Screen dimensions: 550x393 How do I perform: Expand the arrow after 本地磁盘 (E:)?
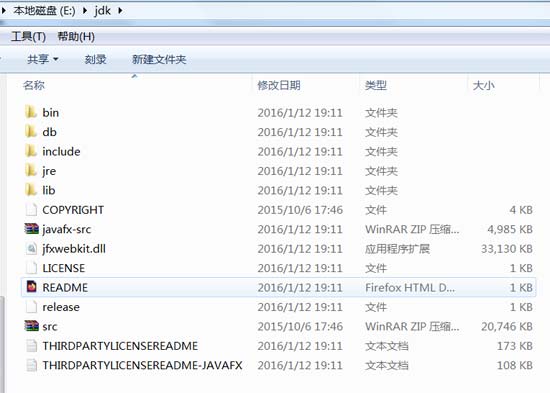point(85,11)
